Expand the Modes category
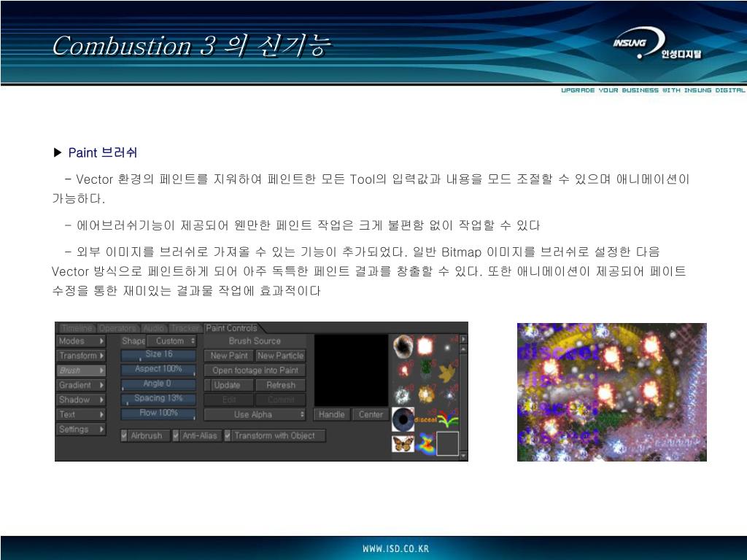The image size is (747, 560). pyautogui.click(x=81, y=341)
